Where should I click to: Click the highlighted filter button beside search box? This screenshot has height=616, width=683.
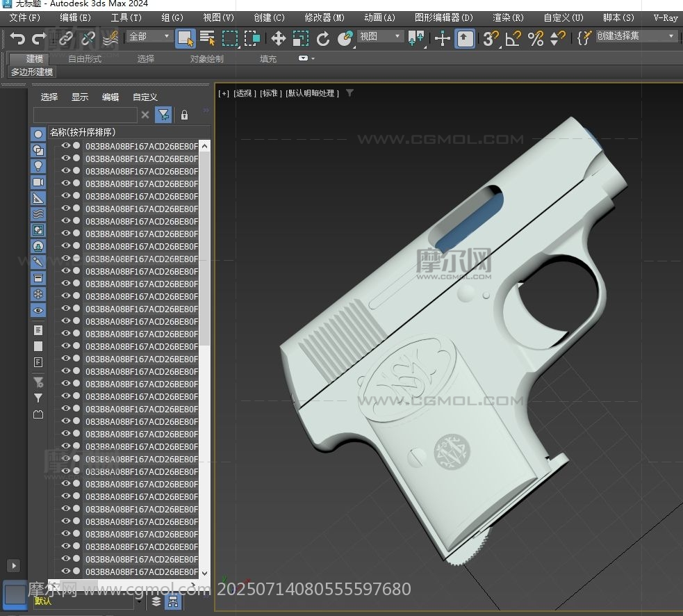[164, 115]
